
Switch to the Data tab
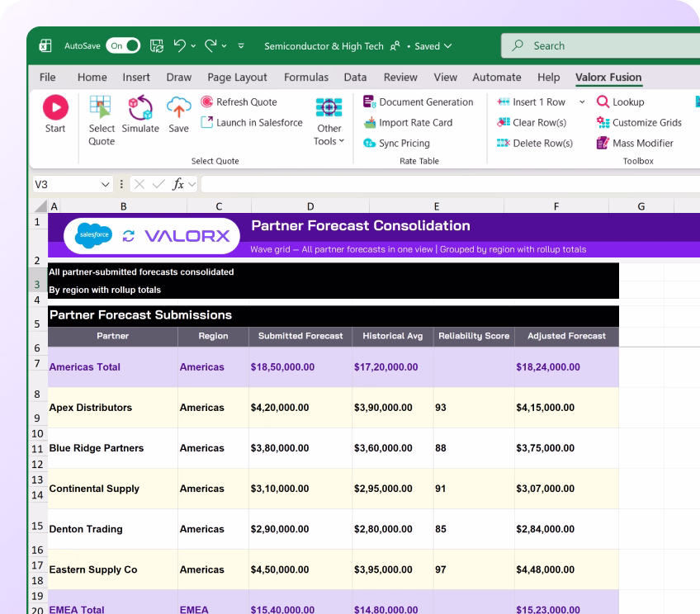pos(355,78)
